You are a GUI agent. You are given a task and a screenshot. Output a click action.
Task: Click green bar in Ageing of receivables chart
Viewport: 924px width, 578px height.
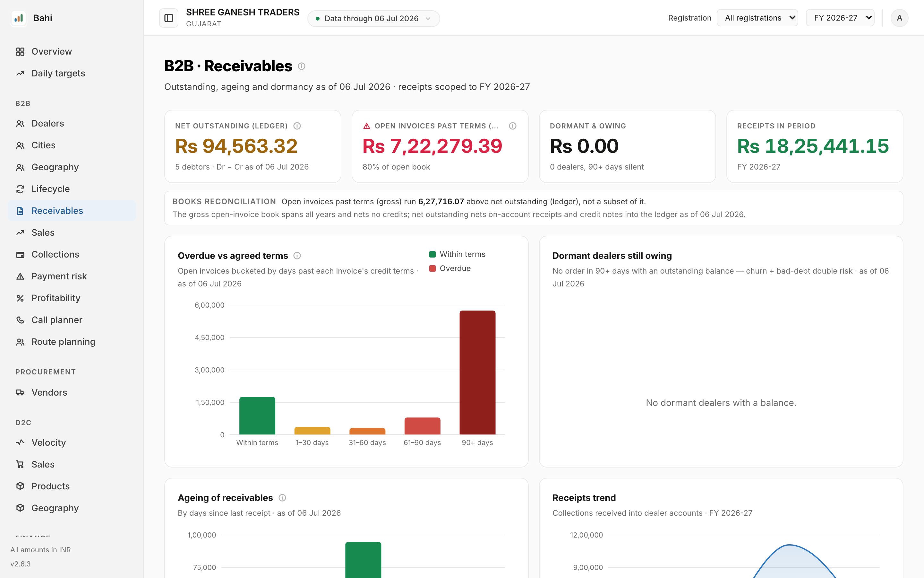[363, 560]
